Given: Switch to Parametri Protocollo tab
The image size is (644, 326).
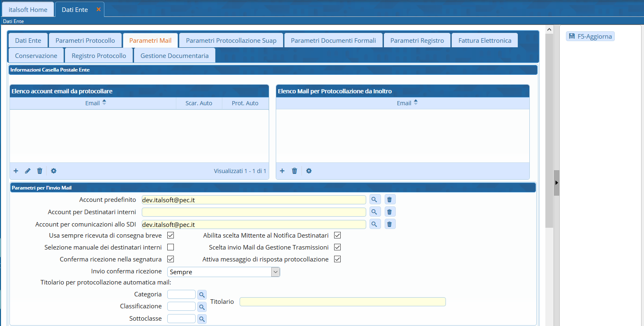Looking at the screenshot, I should [85, 41].
